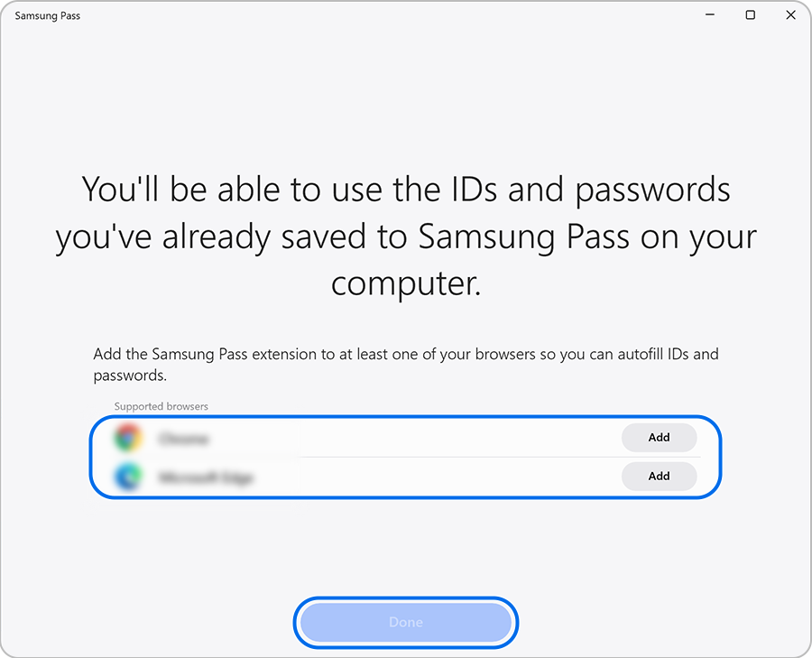Click the Done button

pos(406,622)
